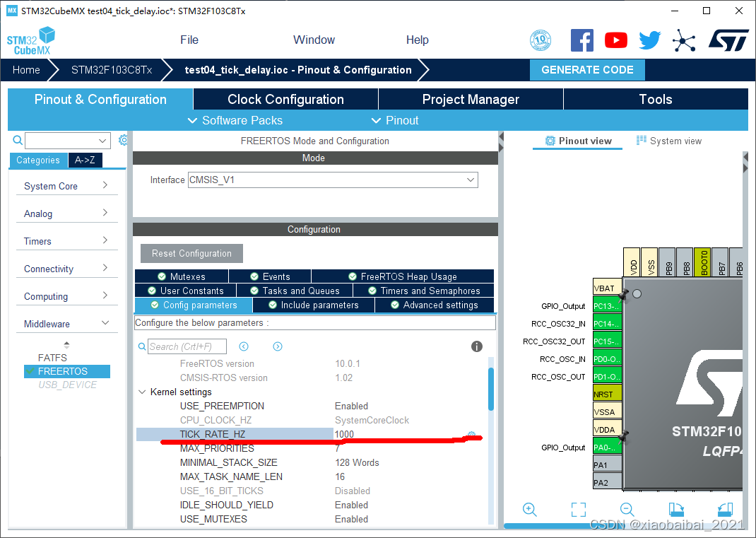756x538 pixels.
Task: Zoom out of the pinout view
Action: 627,510
